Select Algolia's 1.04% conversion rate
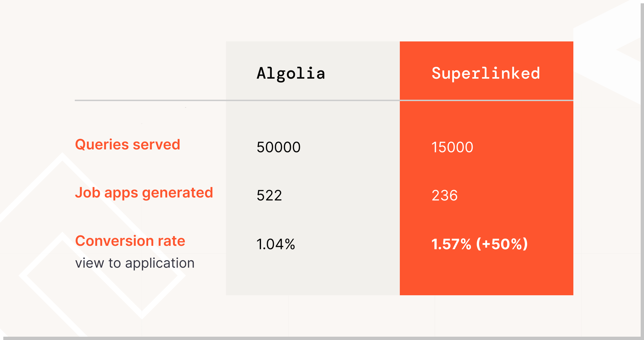 point(276,244)
